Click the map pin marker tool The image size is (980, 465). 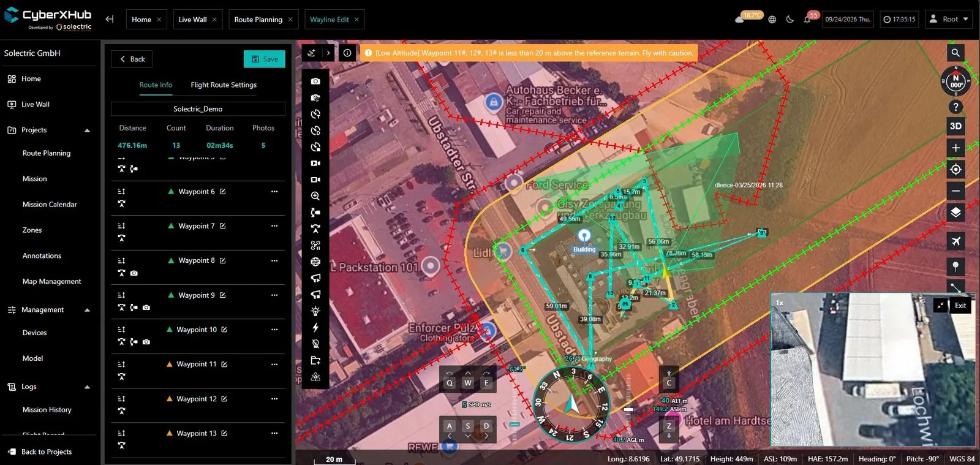point(956,267)
